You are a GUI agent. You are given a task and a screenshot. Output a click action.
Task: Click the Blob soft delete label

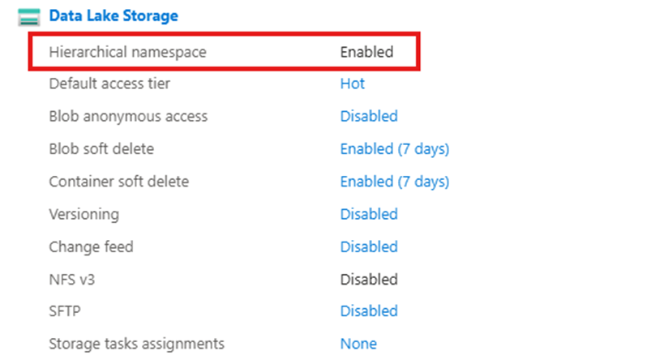point(101,149)
